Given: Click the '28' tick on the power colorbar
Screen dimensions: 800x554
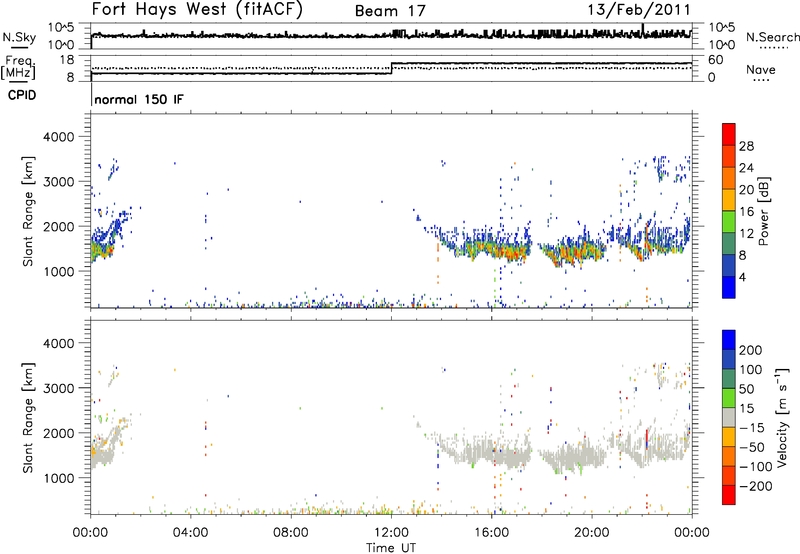Looking at the screenshot, I should (746, 146).
